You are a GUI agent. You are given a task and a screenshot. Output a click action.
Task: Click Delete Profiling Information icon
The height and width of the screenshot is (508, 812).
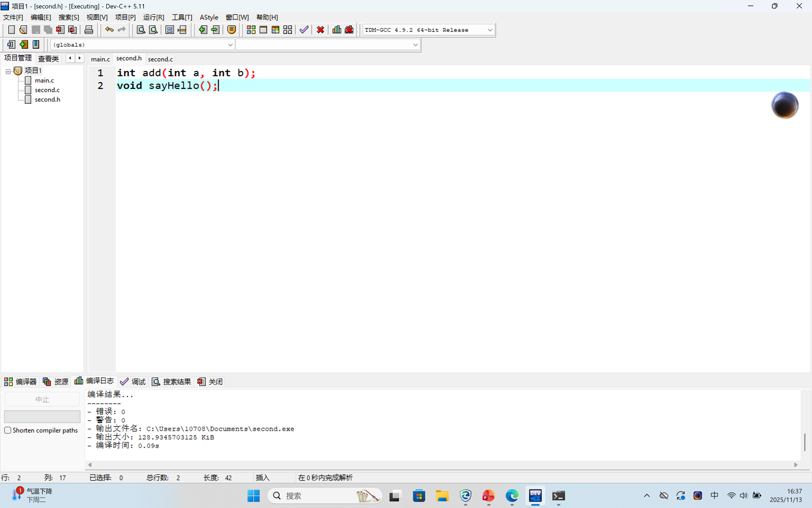pos(349,30)
